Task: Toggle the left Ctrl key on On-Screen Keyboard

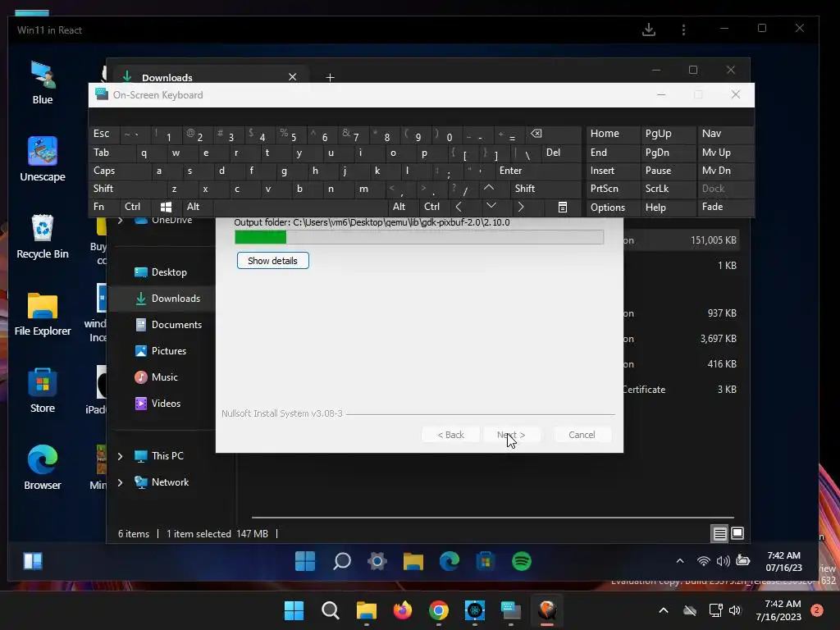Action: coord(137,207)
